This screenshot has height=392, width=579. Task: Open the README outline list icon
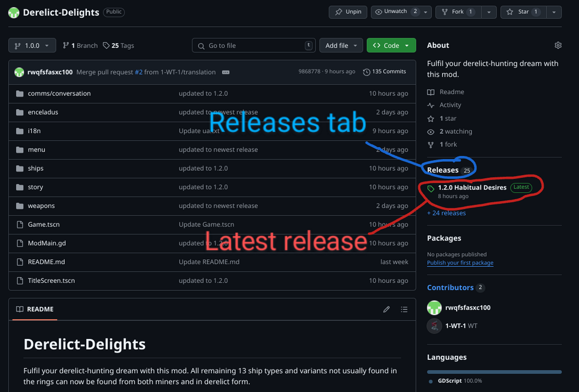pos(404,310)
